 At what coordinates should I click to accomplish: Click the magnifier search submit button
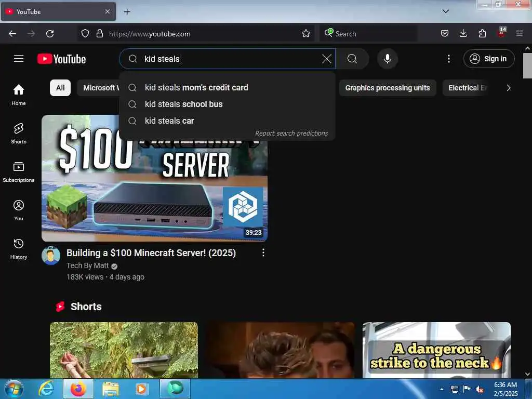coord(352,59)
